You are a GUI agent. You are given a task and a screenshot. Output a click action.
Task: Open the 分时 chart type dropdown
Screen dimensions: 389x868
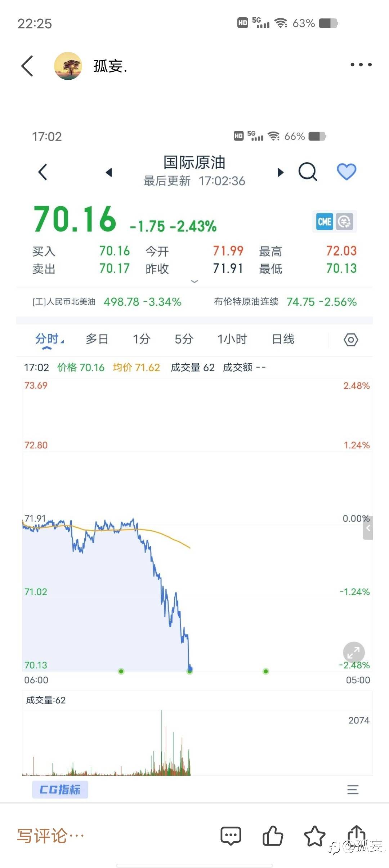[49, 340]
